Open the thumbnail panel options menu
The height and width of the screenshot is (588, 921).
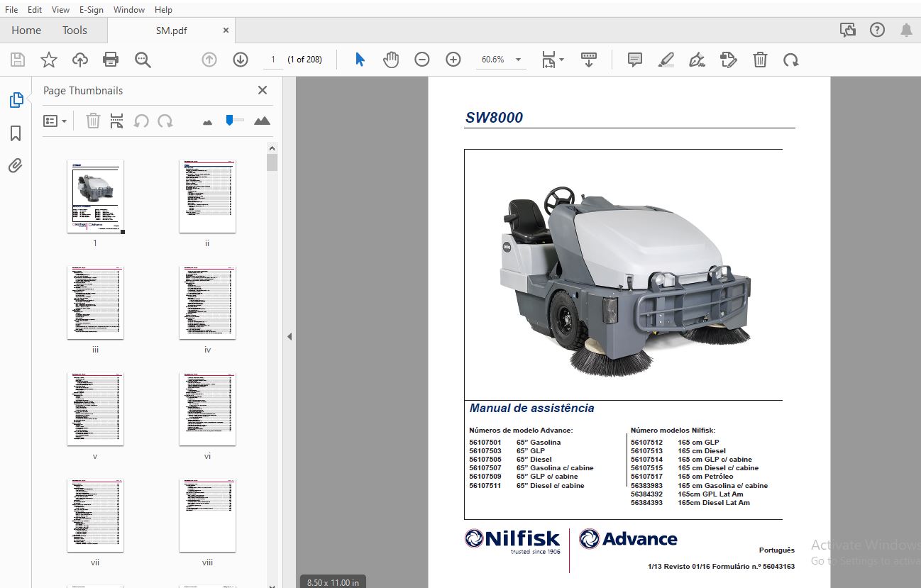pos(55,121)
